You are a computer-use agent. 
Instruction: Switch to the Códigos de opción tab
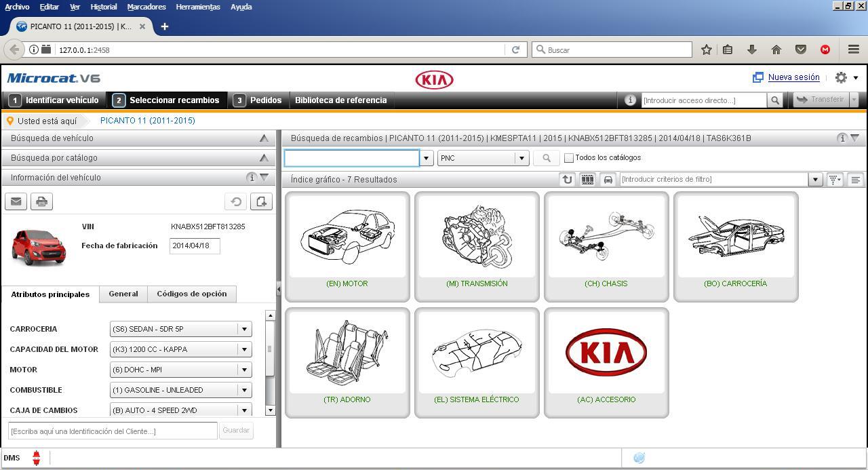pyautogui.click(x=192, y=294)
